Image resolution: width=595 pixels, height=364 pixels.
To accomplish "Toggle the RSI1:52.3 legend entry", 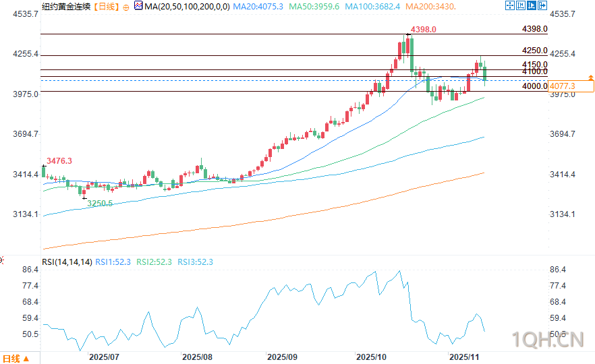I will click(113, 262).
